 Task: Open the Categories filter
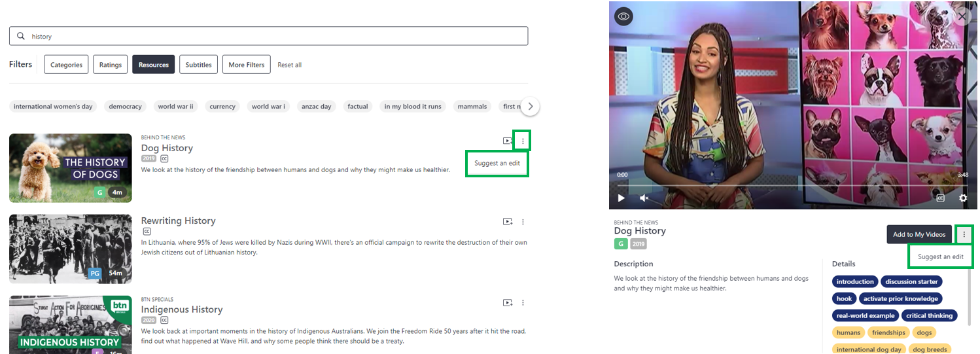pyautogui.click(x=66, y=65)
